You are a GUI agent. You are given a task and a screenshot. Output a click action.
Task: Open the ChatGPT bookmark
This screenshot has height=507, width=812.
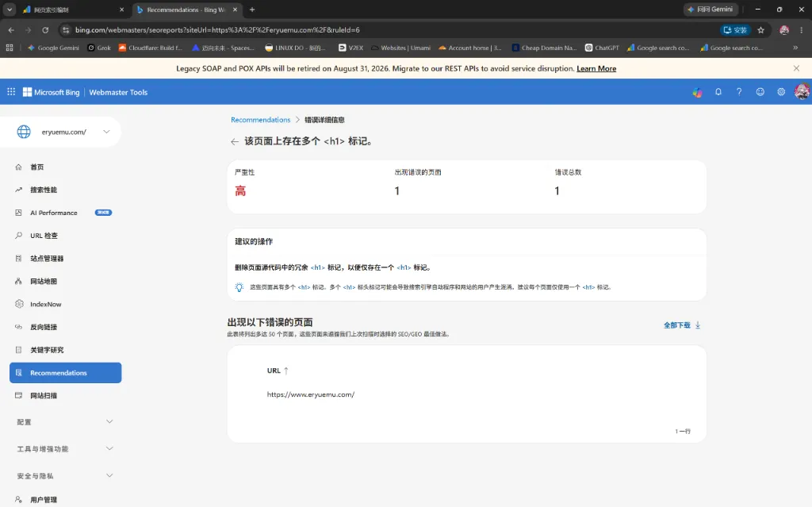(603, 48)
